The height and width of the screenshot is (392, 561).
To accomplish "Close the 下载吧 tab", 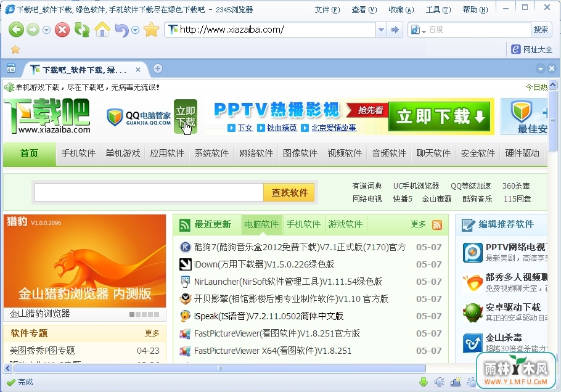I will click(138, 70).
